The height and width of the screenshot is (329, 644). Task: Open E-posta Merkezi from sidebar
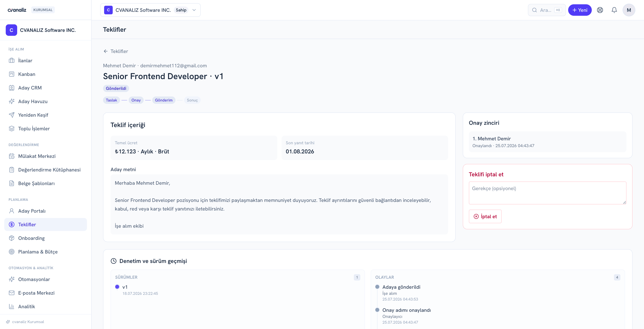click(45, 293)
